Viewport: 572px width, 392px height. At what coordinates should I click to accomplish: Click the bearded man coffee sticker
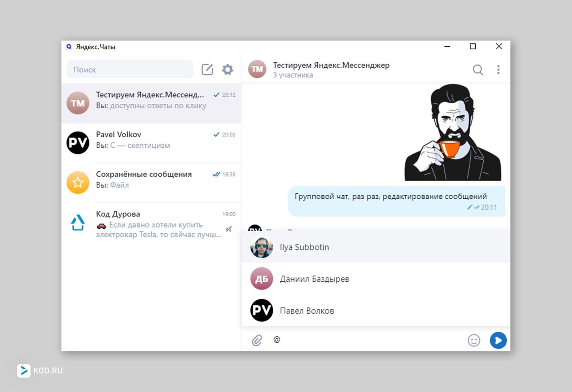coord(452,133)
